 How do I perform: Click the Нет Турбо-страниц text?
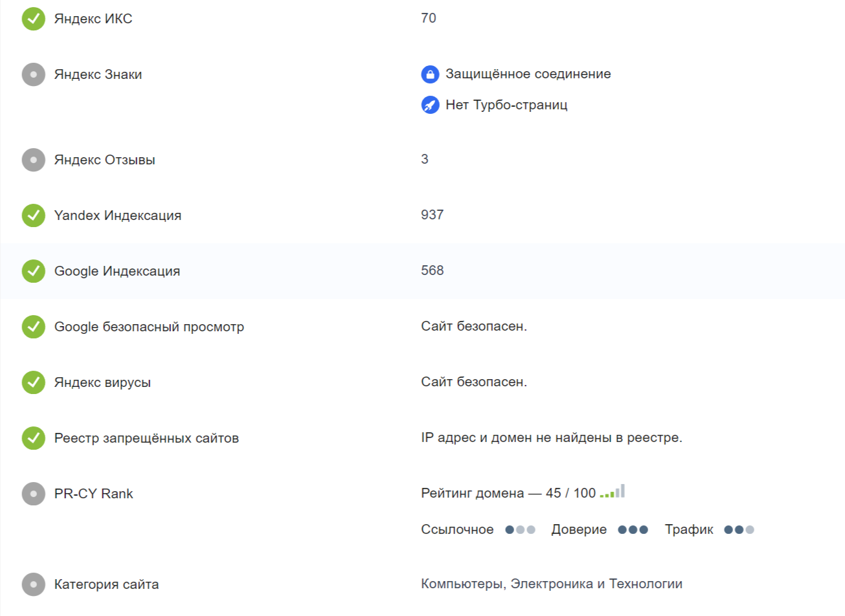pyautogui.click(x=506, y=105)
